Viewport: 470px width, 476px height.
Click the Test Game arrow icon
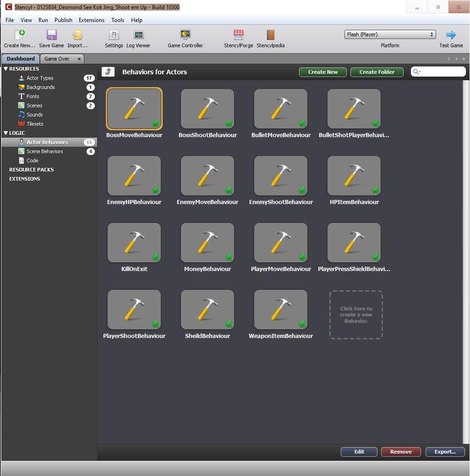pyautogui.click(x=451, y=35)
